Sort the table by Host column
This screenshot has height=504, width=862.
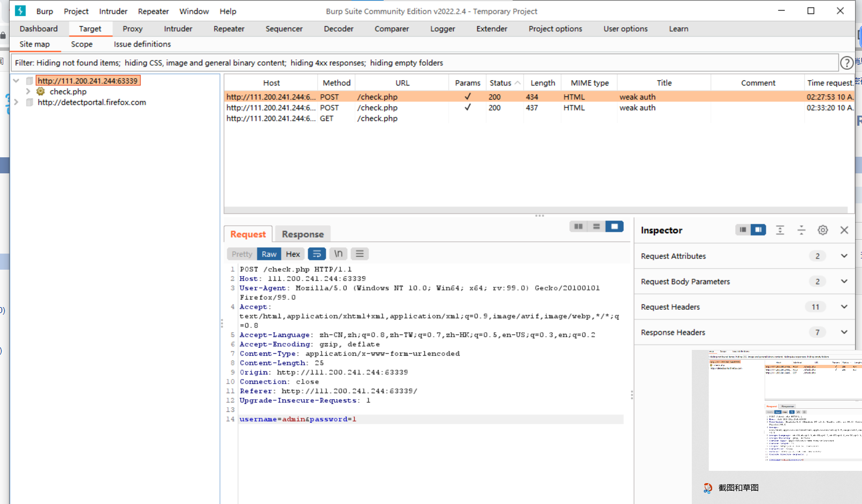click(x=271, y=83)
